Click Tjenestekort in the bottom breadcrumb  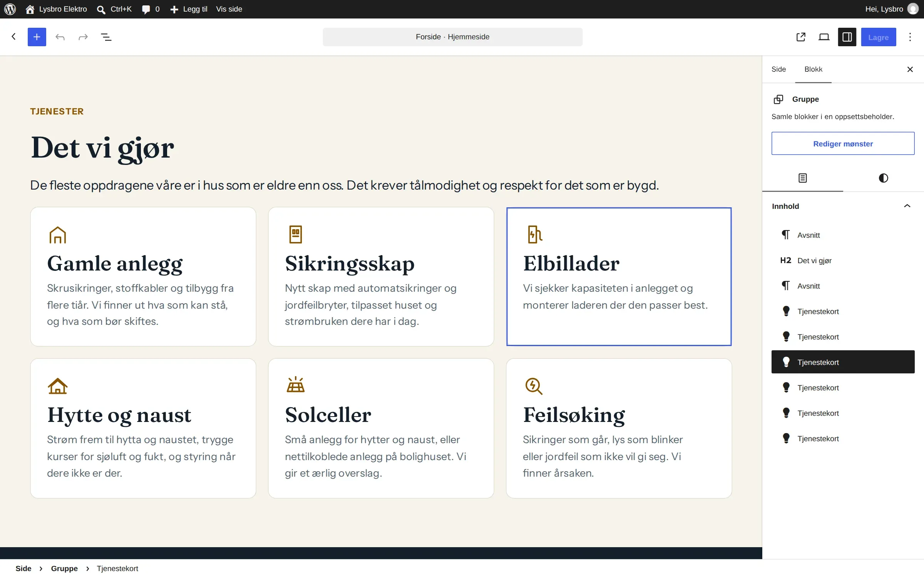[117, 569]
